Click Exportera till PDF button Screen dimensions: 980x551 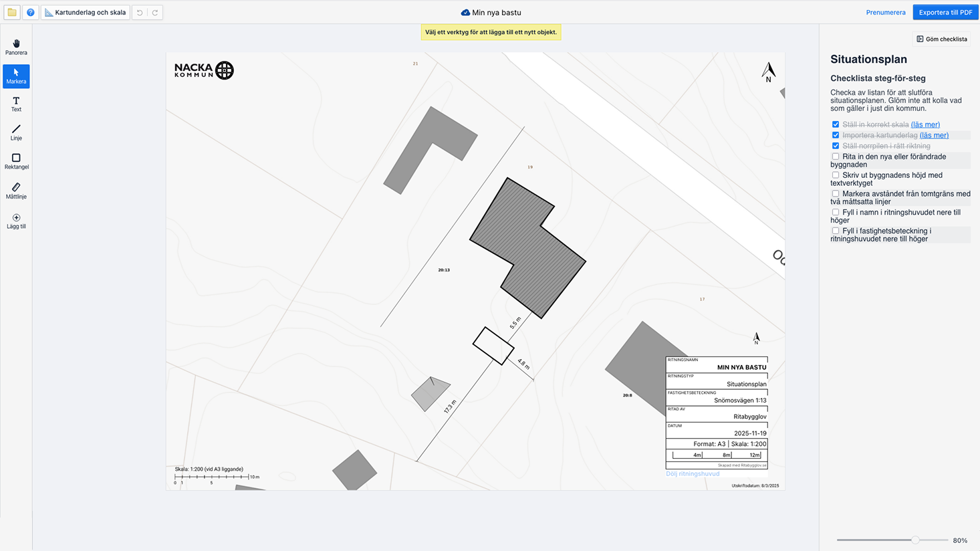[945, 12]
